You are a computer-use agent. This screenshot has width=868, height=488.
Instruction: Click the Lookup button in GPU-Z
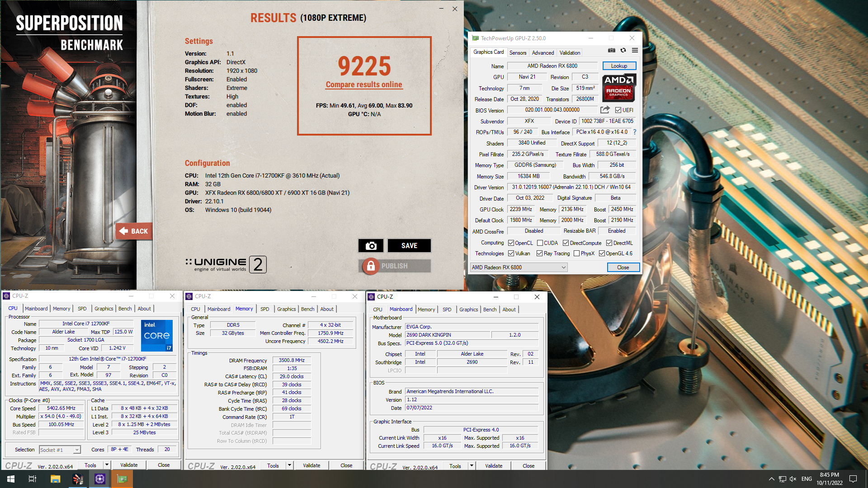coord(619,66)
